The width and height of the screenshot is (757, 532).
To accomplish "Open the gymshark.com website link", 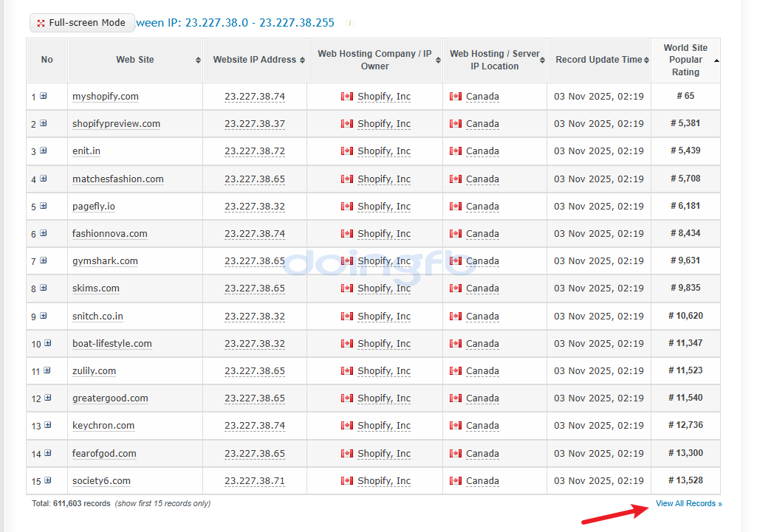I will pos(105,261).
